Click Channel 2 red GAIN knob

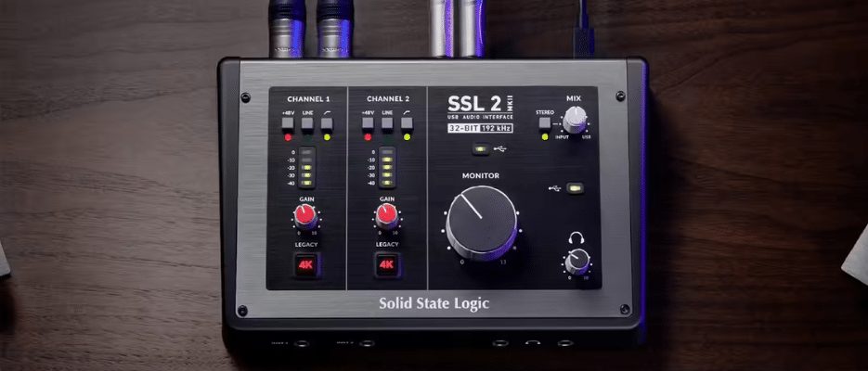[387, 216]
